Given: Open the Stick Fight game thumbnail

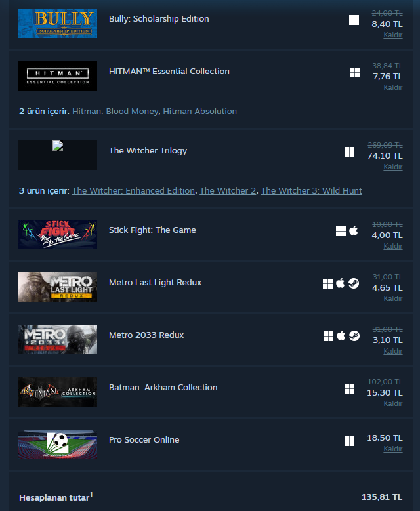Looking at the screenshot, I should point(58,234).
